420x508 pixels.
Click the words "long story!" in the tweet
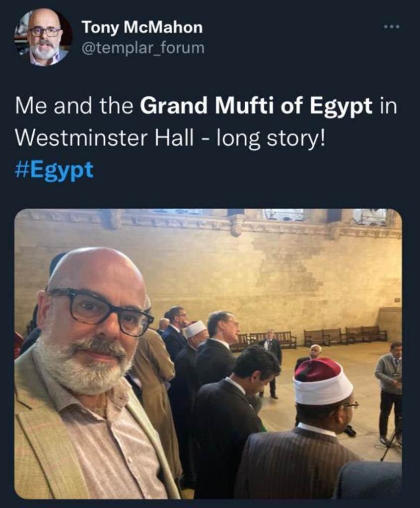tap(270, 138)
